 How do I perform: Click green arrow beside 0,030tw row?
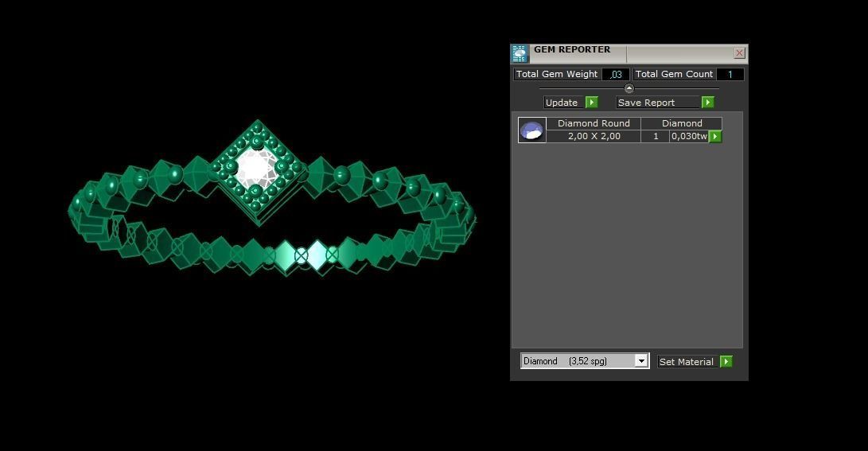[x=715, y=136]
